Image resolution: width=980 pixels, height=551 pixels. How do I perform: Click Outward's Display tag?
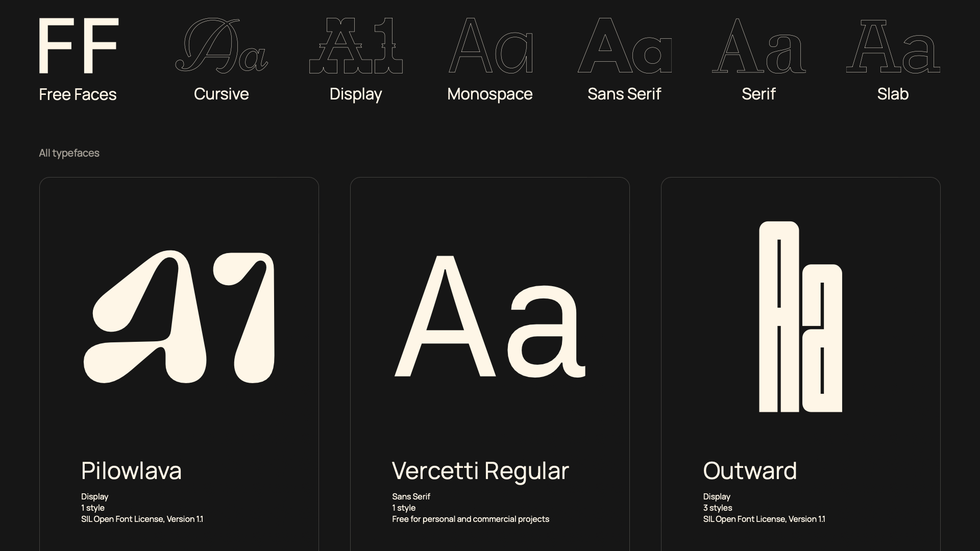(717, 496)
